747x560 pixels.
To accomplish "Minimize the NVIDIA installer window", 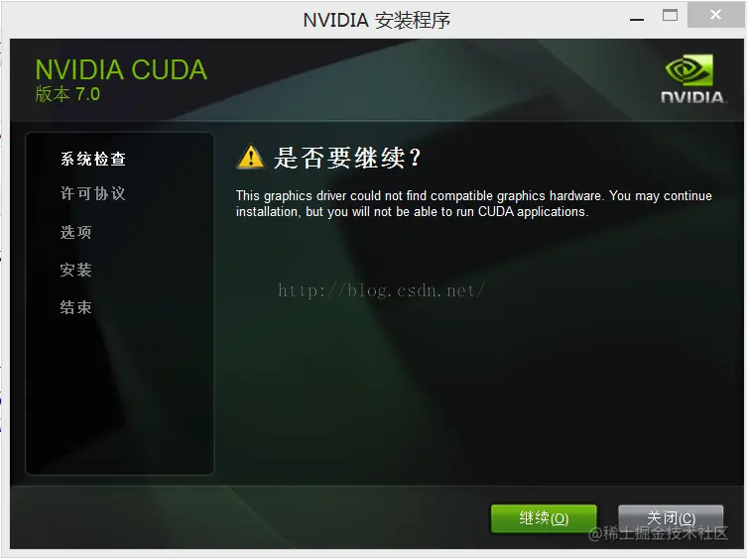I will [x=637, y=18].
